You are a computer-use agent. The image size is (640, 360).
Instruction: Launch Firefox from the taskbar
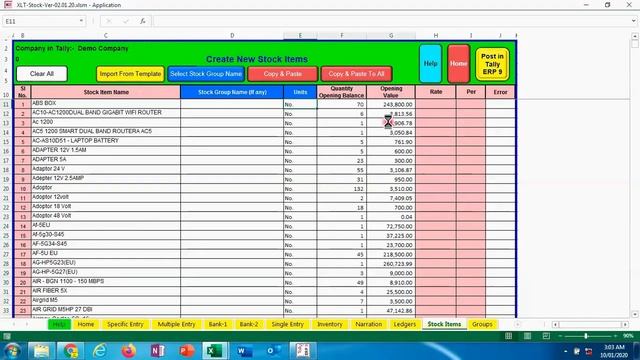point(128,351)
